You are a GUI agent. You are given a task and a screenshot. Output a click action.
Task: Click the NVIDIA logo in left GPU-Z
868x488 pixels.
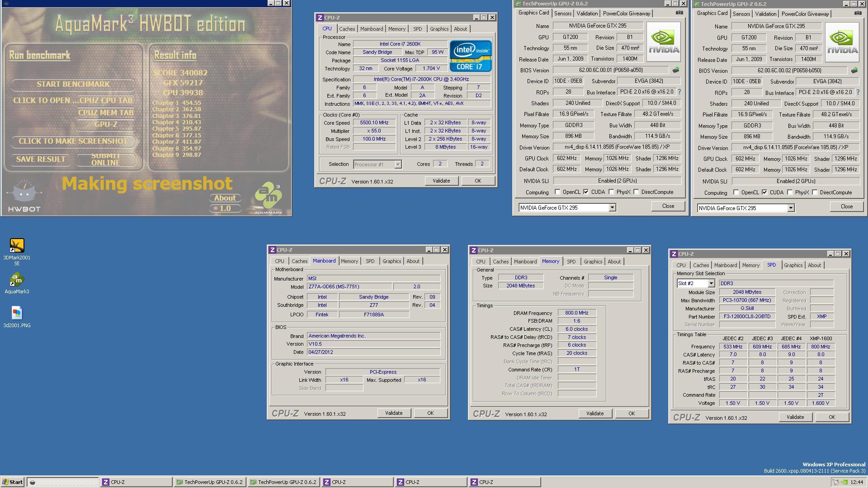point(664,42)
